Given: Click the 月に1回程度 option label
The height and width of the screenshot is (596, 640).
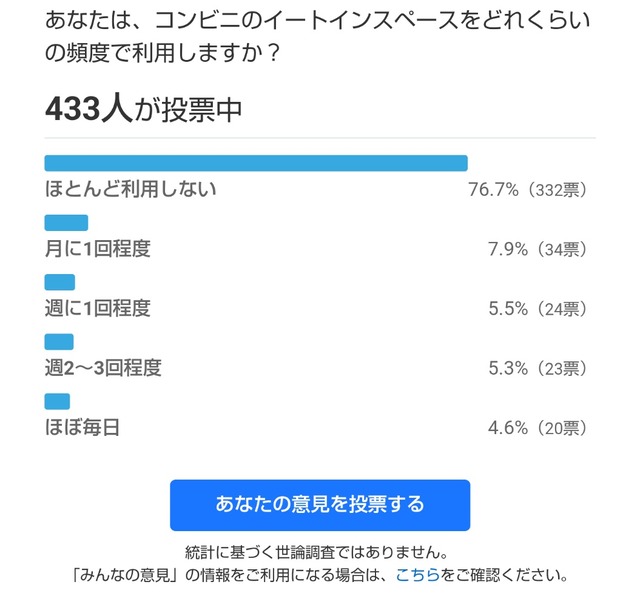Looking at the screenshot, I should pyautogui.click(x=98, y=249).
